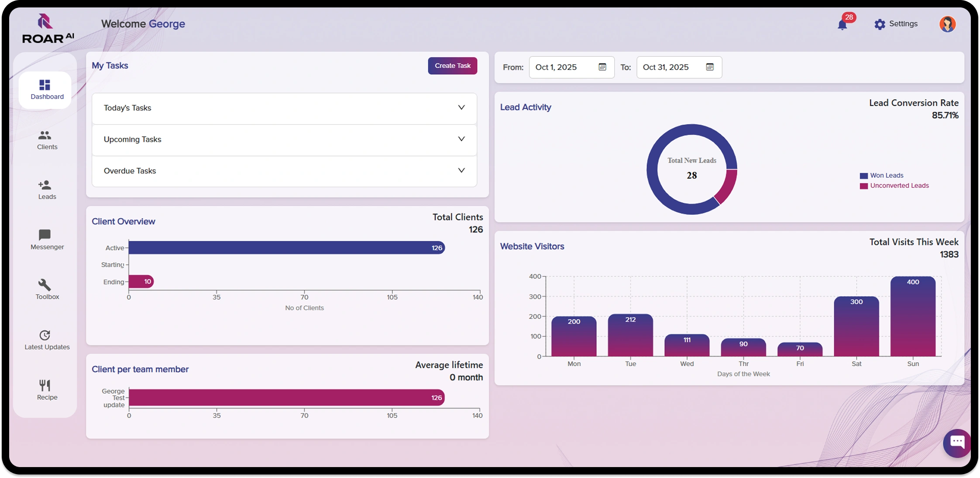
Task: Open the calendar for the From date
Action: pyautogui.click(x=602, y=67)
